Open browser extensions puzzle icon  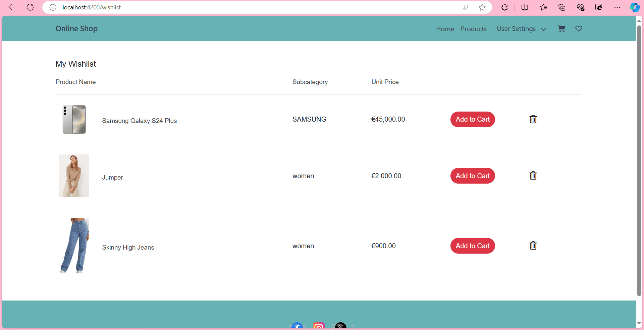coord(504,7)
